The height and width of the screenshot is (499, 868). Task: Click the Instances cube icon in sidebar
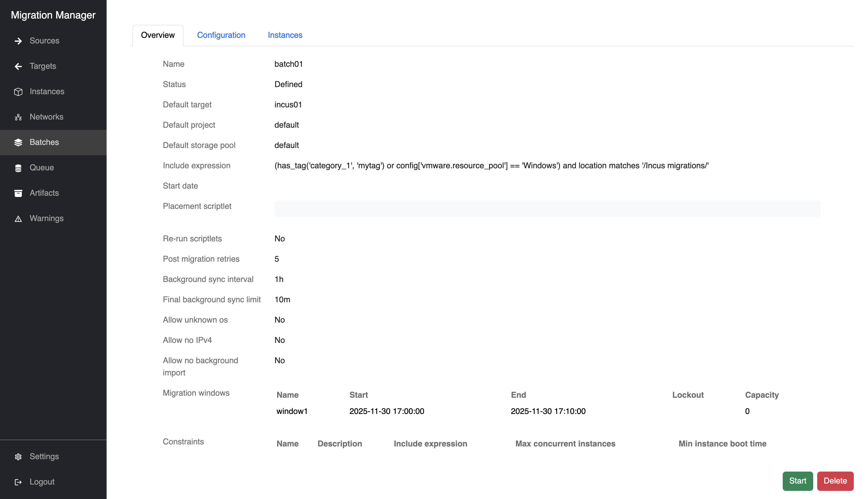[x=18, y=92]
